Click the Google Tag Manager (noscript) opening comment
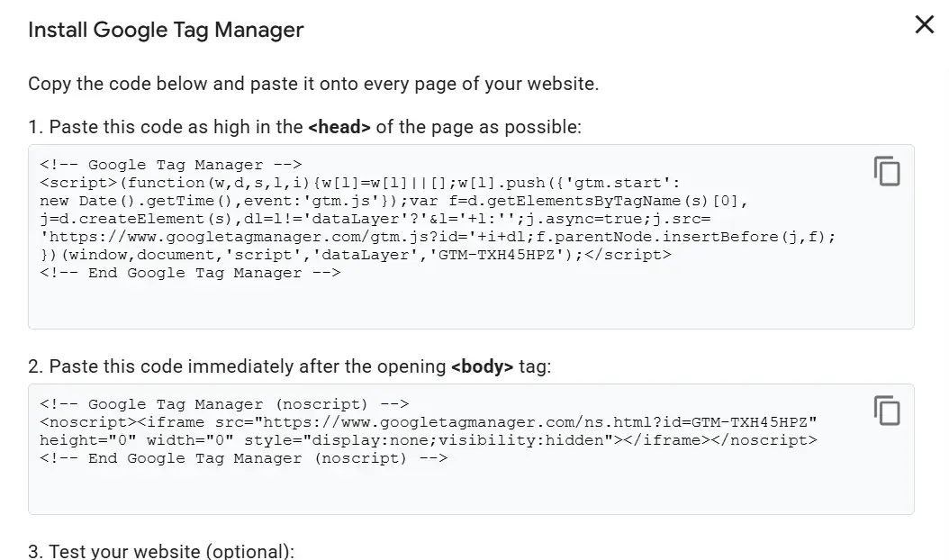Image resolution: width=949 pixels, height=560 pixels. (224, 404)
